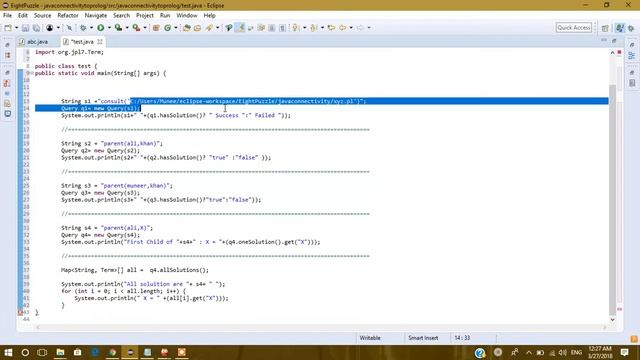The width and height of the screenshot is (640, 360).
Task: Open the Refactor menu
Action: pos(68,16)
